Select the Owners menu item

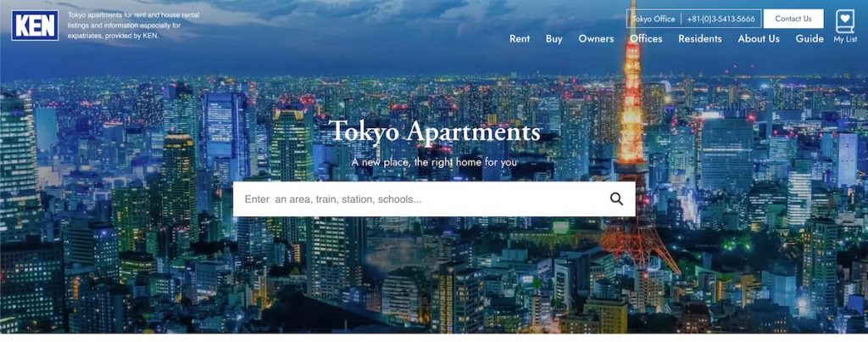coord(596,39)
